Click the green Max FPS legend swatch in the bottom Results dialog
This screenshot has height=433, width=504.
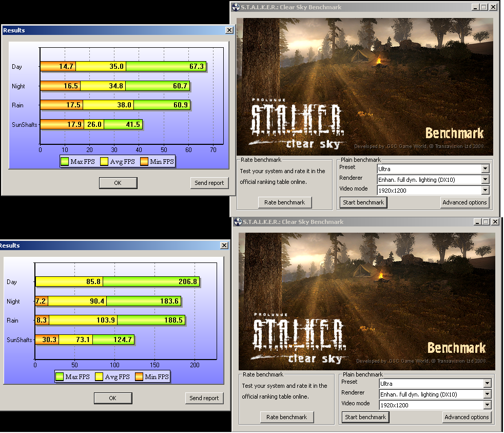60,376
